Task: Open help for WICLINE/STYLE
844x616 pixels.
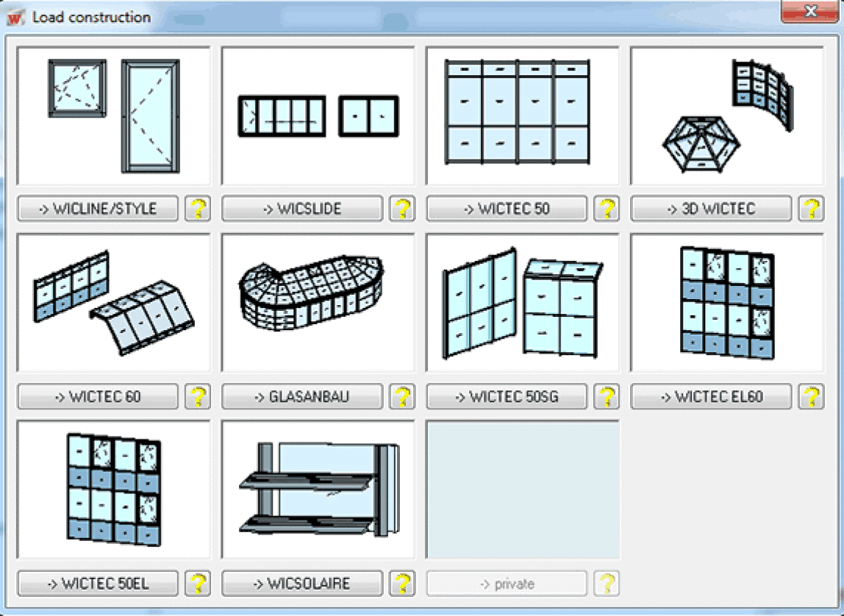Action: 198,209
